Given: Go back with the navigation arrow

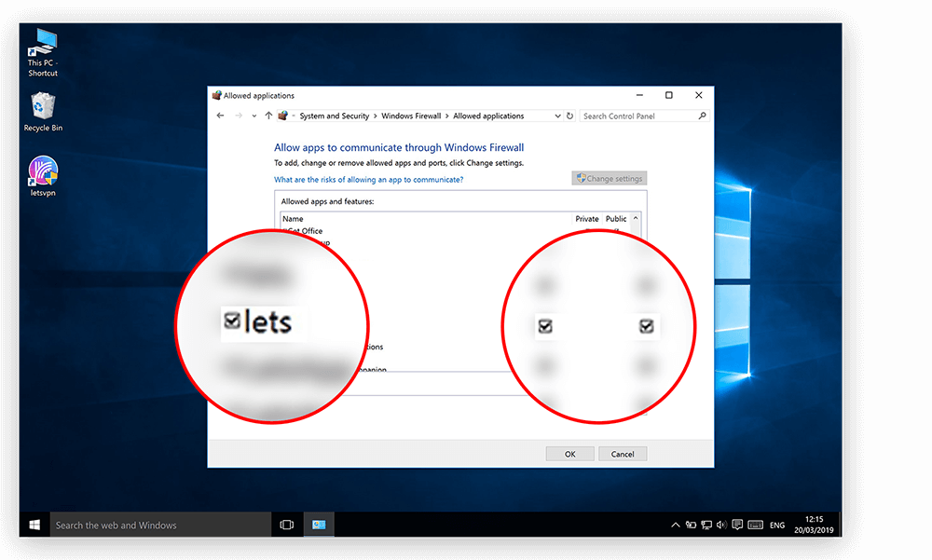Looking at the screenshot, I should [220, 116].
